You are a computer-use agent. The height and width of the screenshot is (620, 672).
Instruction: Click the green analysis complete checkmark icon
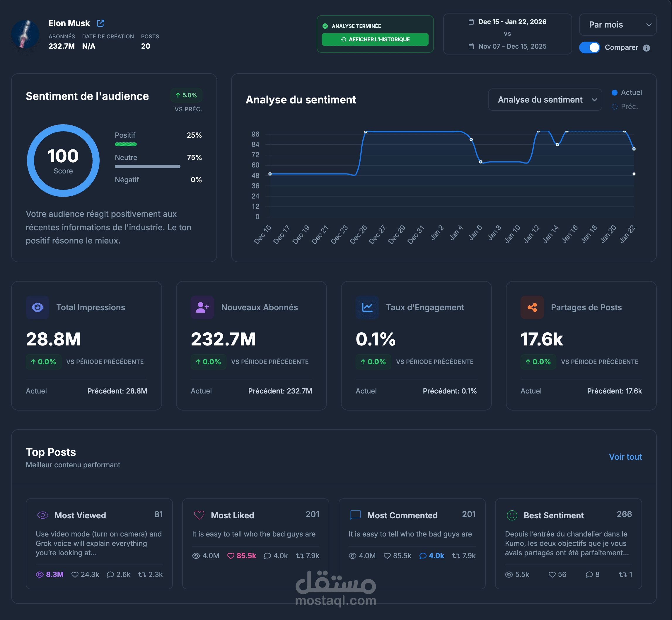pyautogui.click(x=325, y=26)
